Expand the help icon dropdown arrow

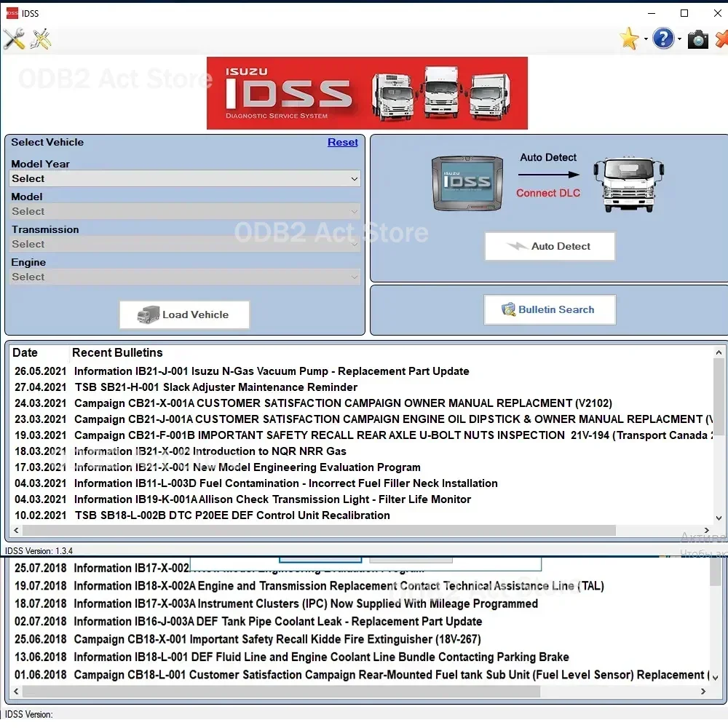coord(680,39)
